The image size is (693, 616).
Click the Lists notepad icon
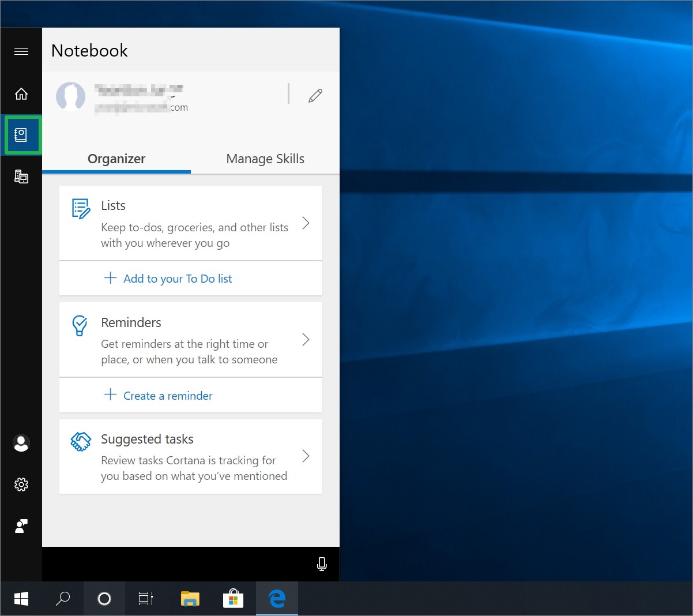[81, 209]
